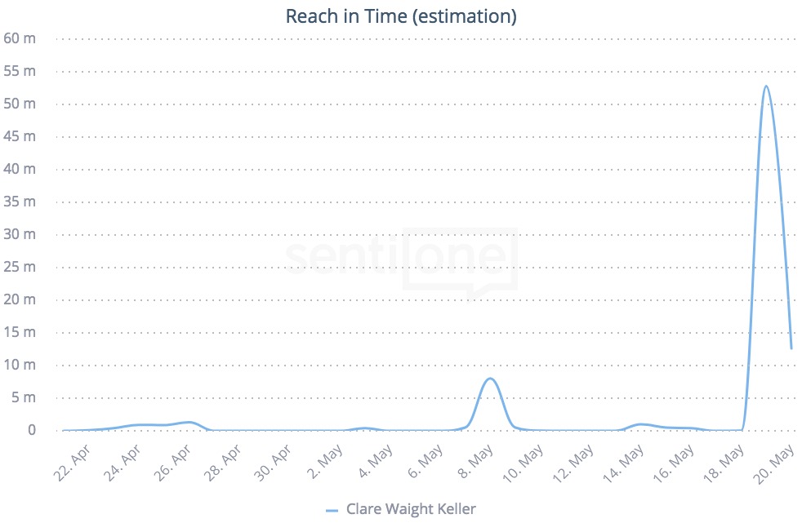Click the 10 m y-axis label
Viewport: 802px width, 532px height.
coord(20,365)
